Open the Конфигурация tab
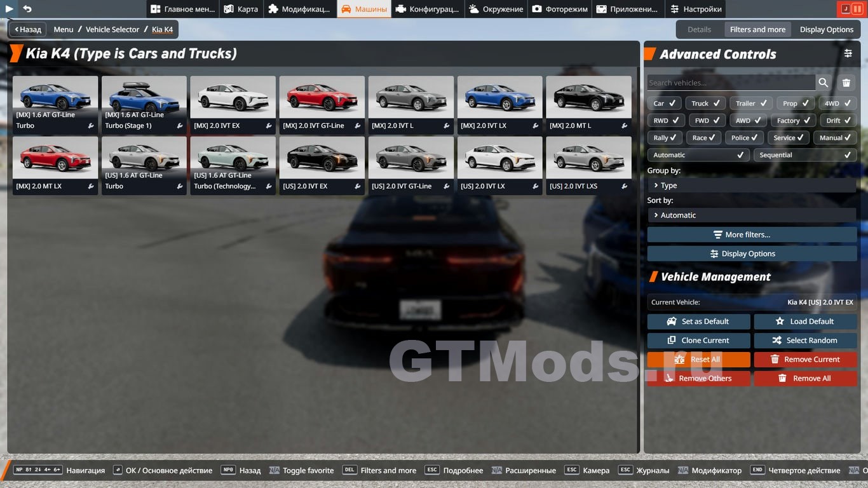868x488 pixels. pyautogui.click(x=426, y=9)
